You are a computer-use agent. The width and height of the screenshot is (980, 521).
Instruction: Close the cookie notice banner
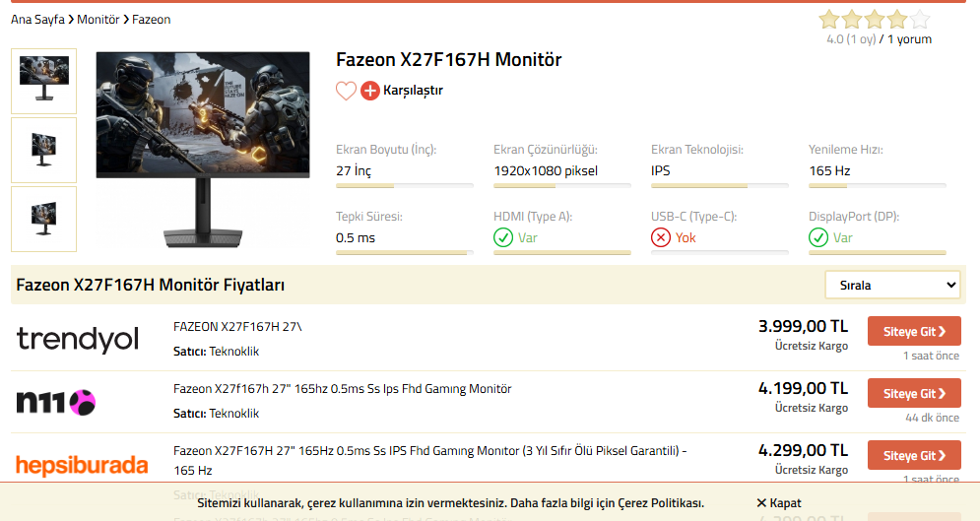779,503
